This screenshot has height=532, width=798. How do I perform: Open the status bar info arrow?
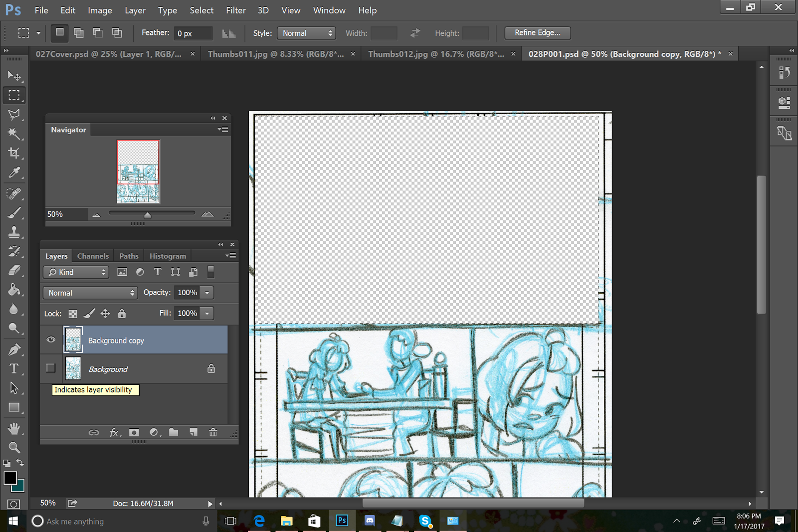pyautogui.click(x=210, y=504)
